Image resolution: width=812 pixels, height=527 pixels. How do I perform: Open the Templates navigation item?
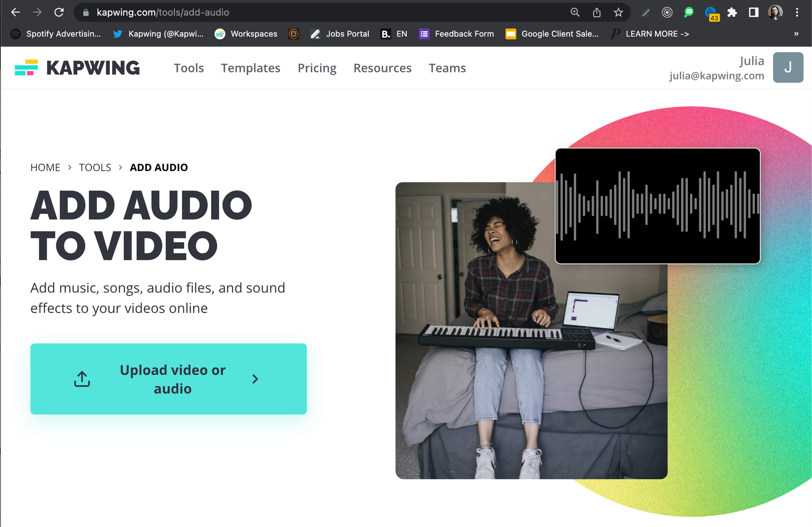(x=251, y=68)
